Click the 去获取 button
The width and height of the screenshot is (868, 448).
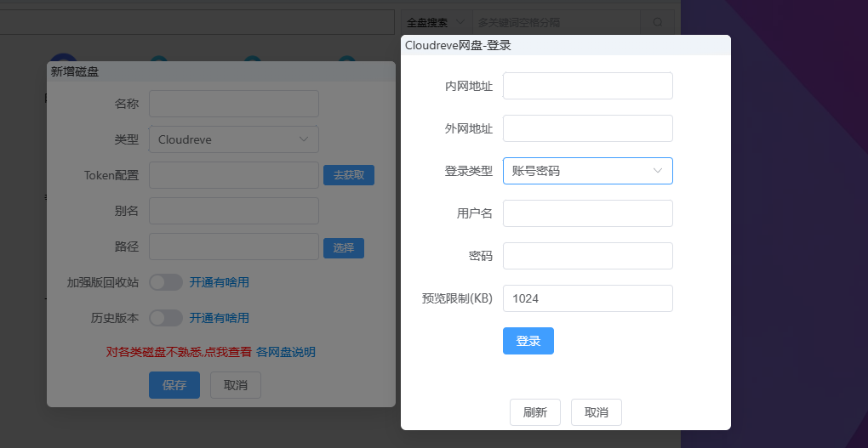click(349, 175)
